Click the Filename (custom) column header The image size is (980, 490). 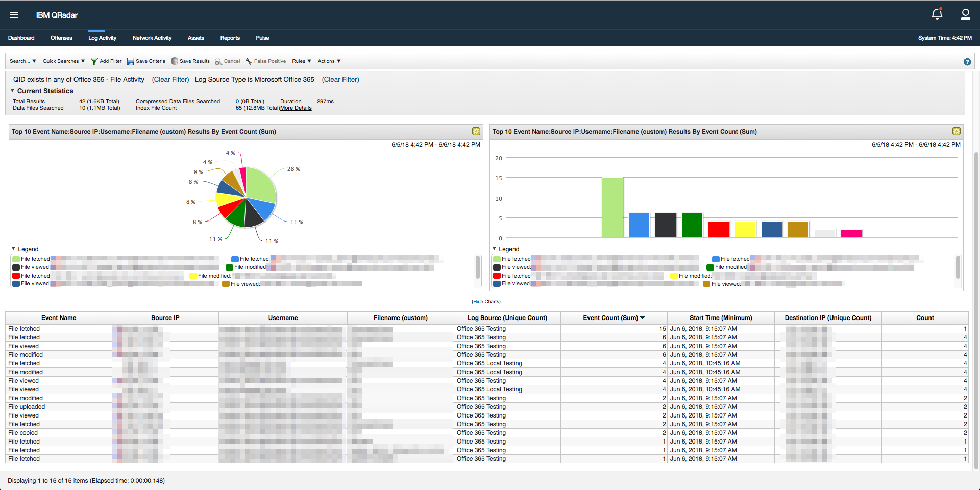401,318
